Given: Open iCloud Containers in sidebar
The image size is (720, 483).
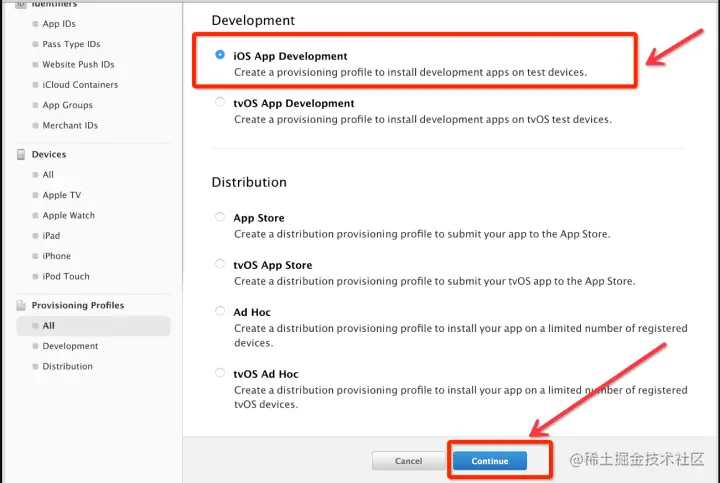Looking at the screenshot, I should [80, 84].
